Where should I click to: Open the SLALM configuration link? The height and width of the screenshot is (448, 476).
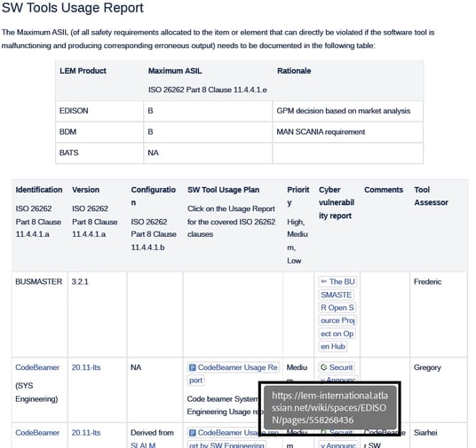143,445
